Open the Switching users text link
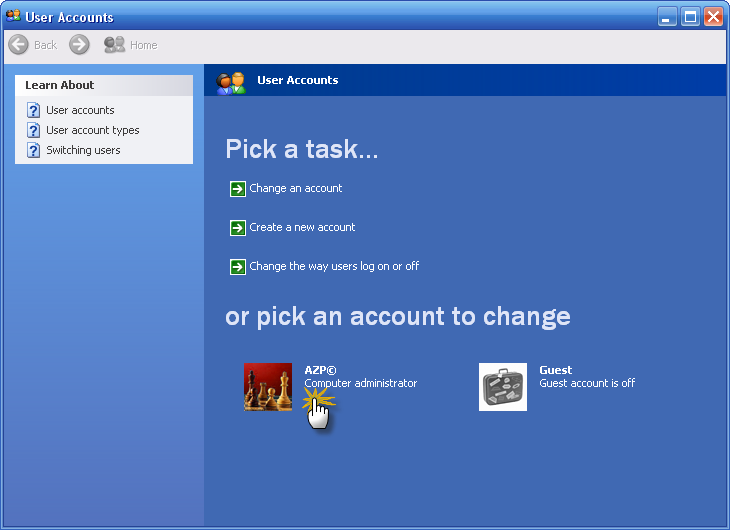Screen dimensions: 730x530 point(83,150)
